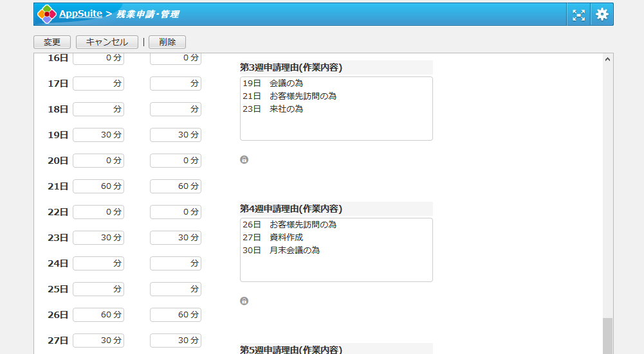644x354 pixels.
Task: Toggle fullscreen view icon in header
Action: (578, 14)
